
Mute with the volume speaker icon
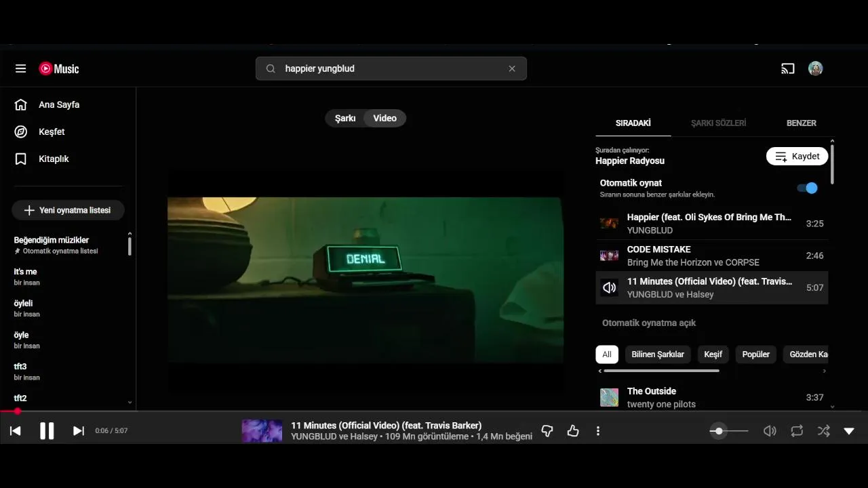tap(770, 431)
